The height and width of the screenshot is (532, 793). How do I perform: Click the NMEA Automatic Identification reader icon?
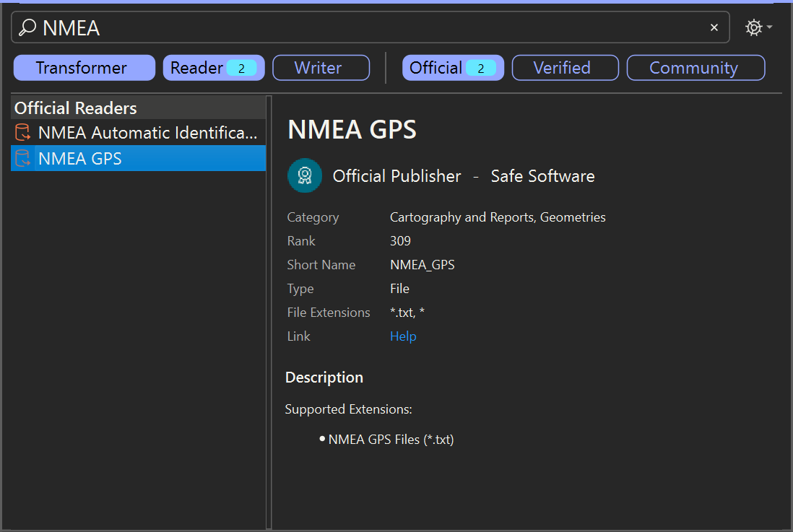pyautogui.click(x=23, y=133)
